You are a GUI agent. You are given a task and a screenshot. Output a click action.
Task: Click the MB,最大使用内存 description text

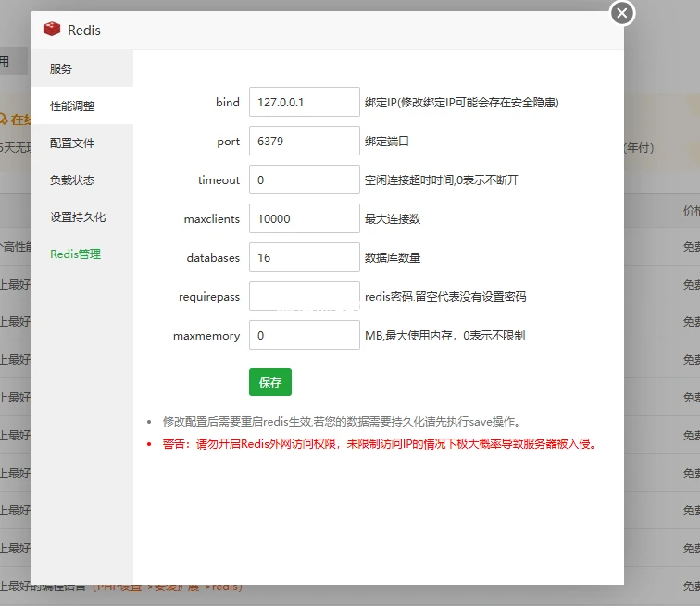coord(444,335)
